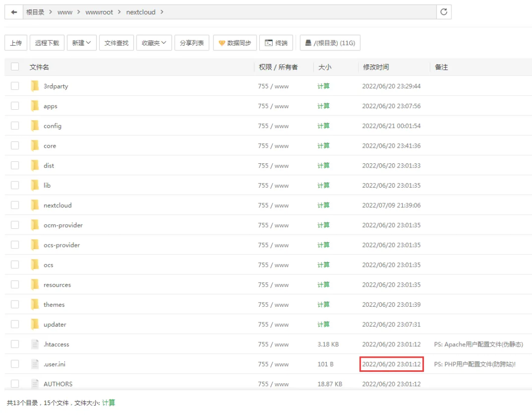Check the box for apps folder
This screenshot has height=415, width=532.
point(15,106)
